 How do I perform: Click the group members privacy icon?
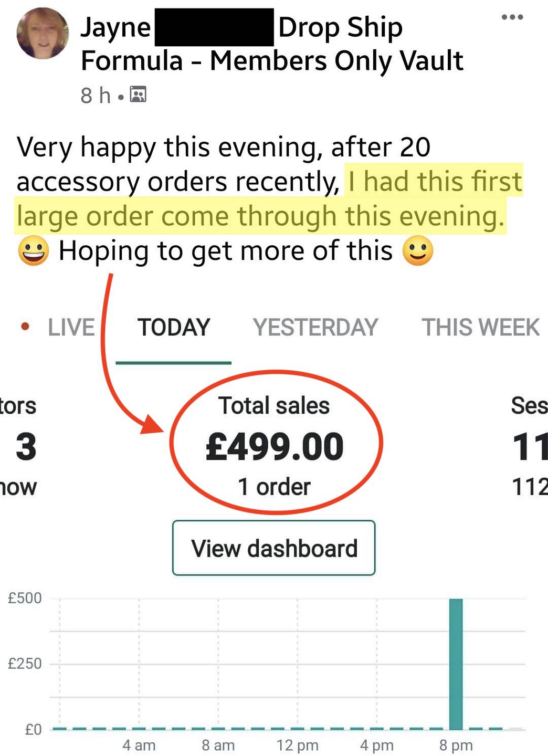tap(138, 94)
